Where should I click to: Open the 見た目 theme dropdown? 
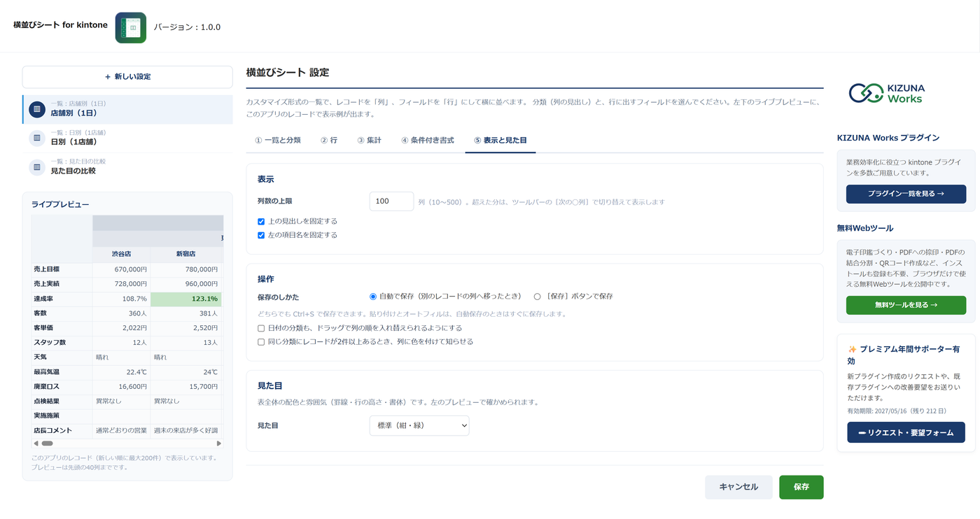[419, 425]
